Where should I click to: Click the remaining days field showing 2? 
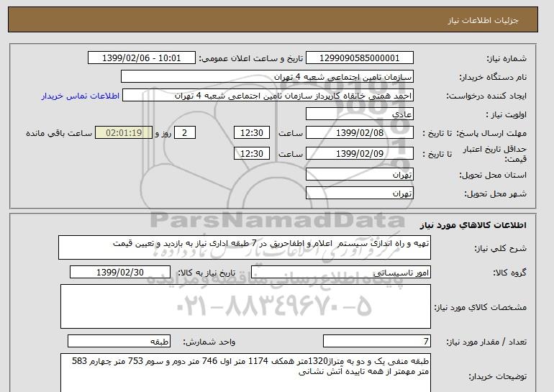(x=184, y=133)
